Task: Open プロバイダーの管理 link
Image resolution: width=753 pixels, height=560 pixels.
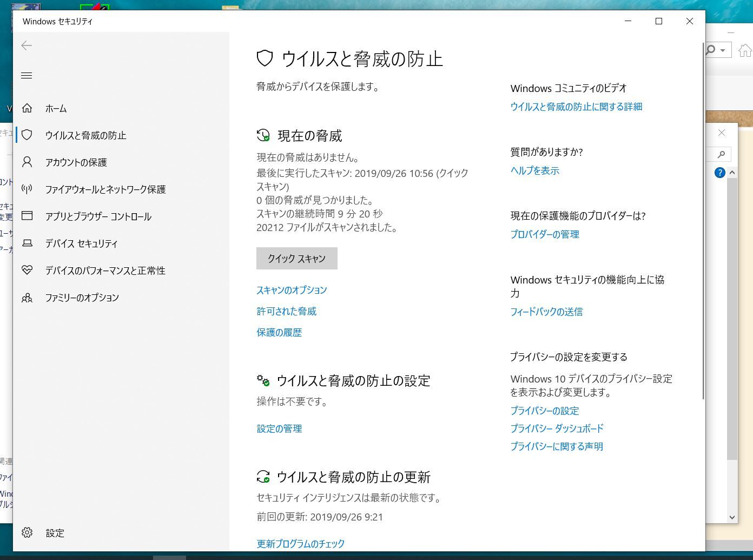Action: coord(545,234)
